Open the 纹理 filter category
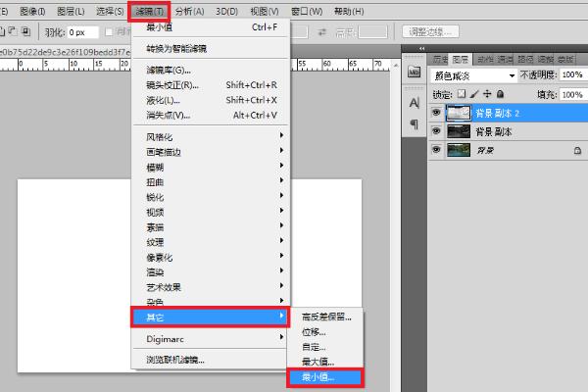Screen dimensions: 588x392 click(211, 242)
